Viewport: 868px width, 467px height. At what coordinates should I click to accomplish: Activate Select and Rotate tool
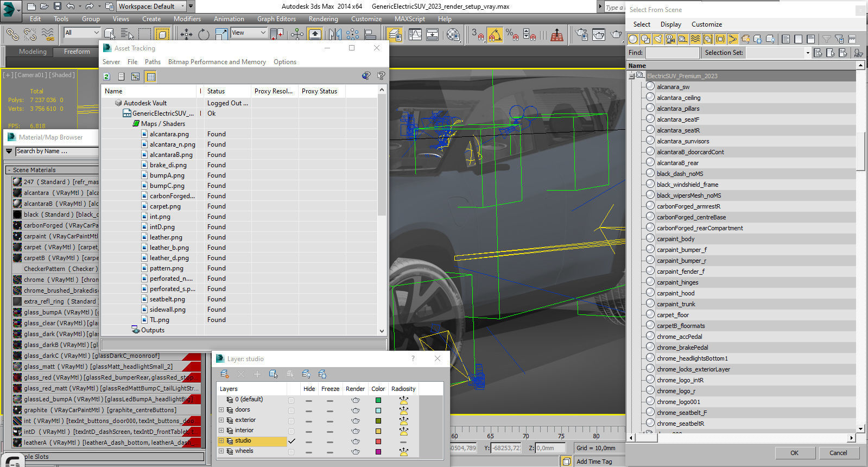point(204,34)
